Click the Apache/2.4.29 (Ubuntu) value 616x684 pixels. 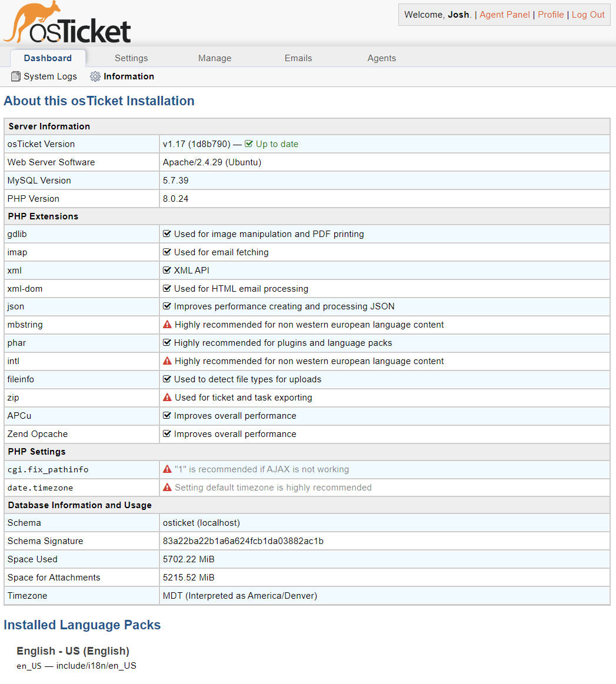[x=212, y=162]
